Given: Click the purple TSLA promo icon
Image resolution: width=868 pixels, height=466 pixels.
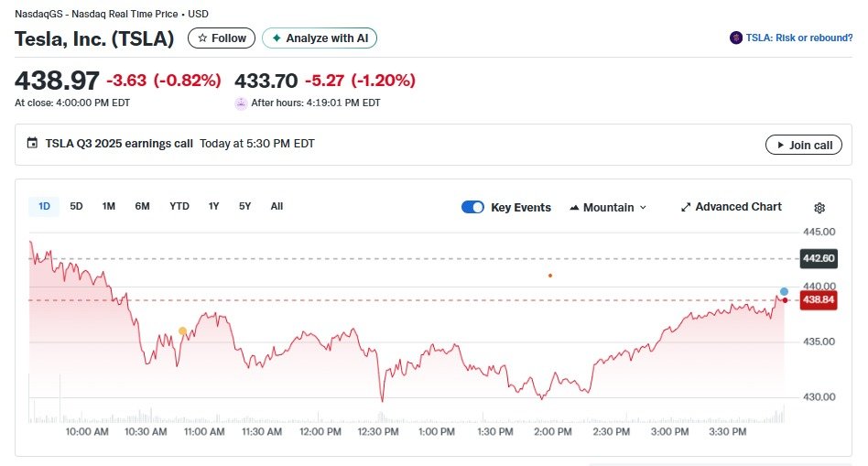Looking at the screenshot, I should coord(736,38).
